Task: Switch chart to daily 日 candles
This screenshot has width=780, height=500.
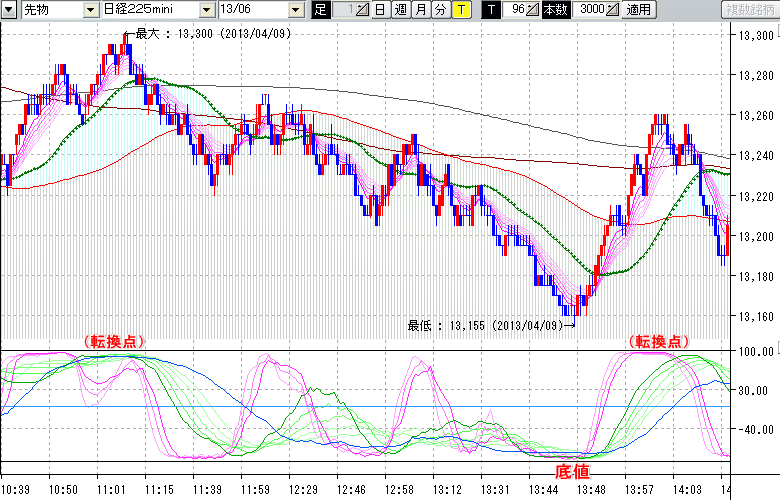Action: pyautogui.click(x=381, y=9)
